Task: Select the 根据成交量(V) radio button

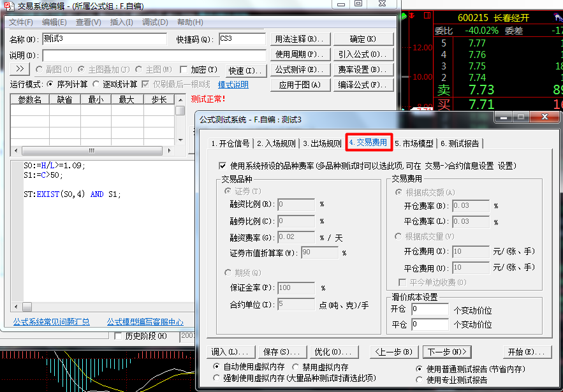Action: point(398,236)
